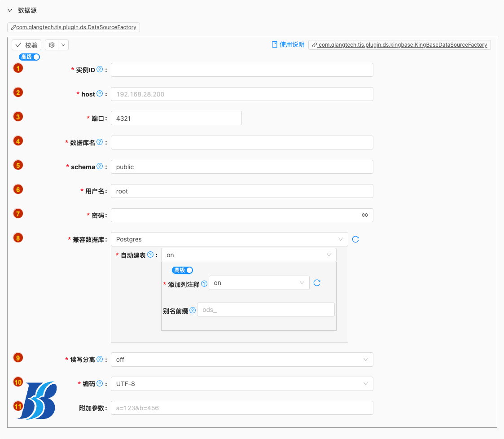Viewport: 504px width, 439px height.
Task: Show password using the eye icon
Action: pos(365,215)
